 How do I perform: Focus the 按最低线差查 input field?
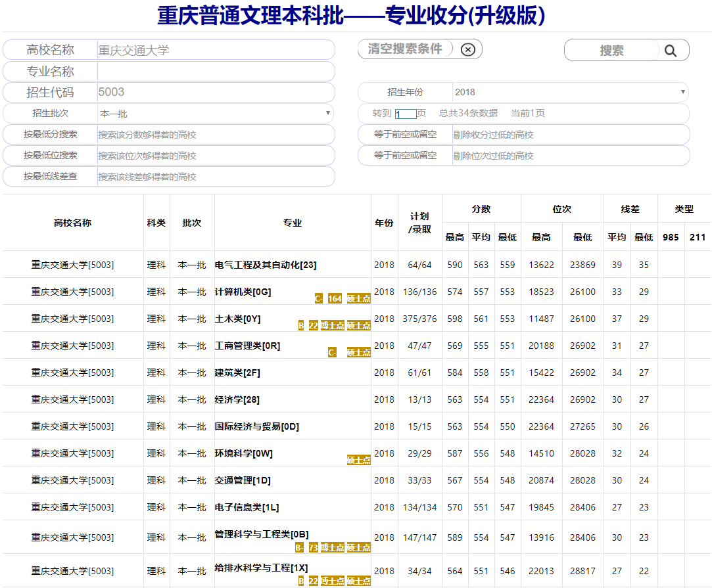pos(216,177)
